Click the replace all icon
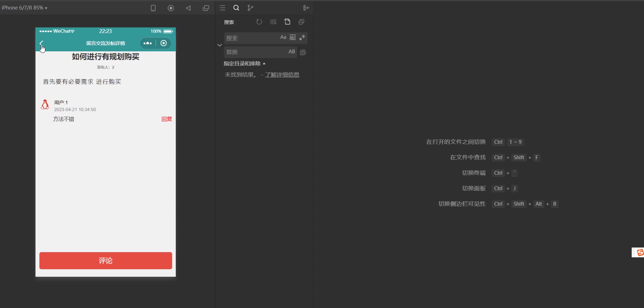The image size is (644, 308). tap(303, 52)
